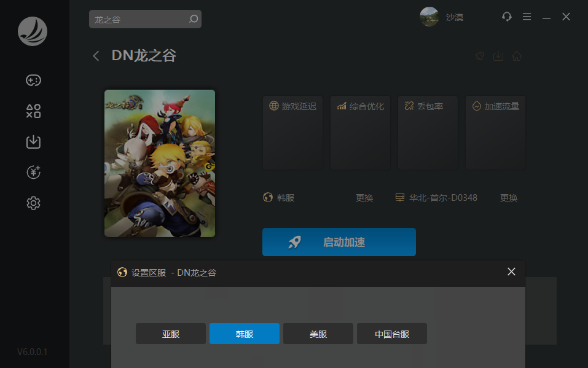Click the tag icon near title
Screen dimensions: 588x368
point(480,56)
